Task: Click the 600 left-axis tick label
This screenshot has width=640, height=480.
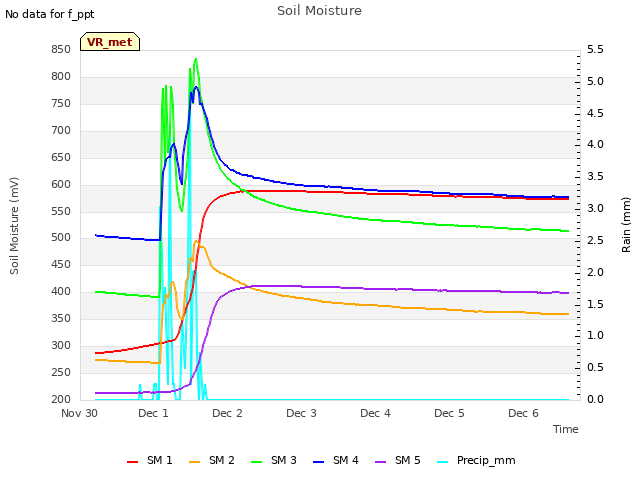Action: (61, 184)
